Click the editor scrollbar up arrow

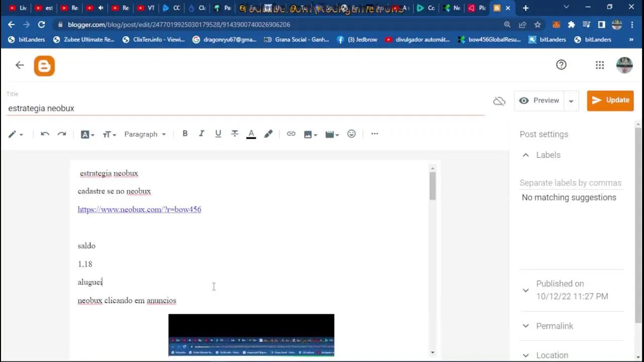432,168
